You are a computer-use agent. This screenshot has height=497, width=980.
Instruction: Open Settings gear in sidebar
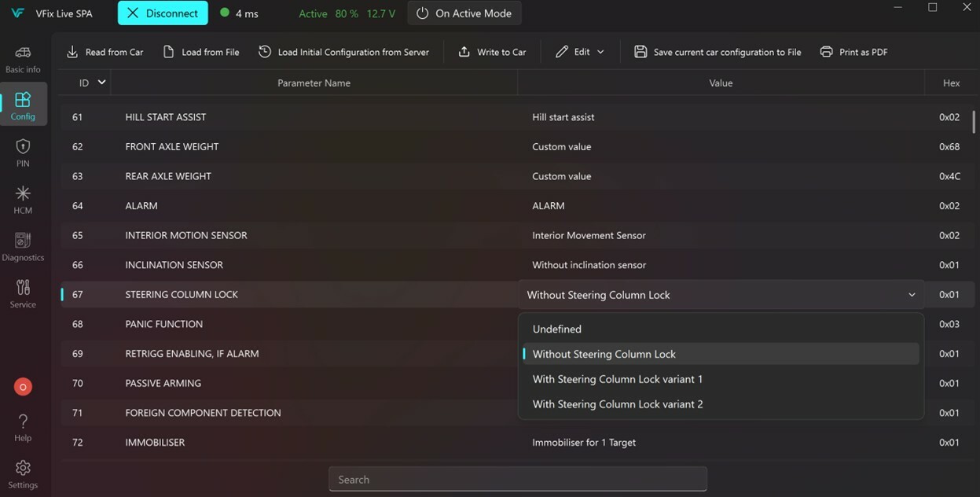point(23,475)
